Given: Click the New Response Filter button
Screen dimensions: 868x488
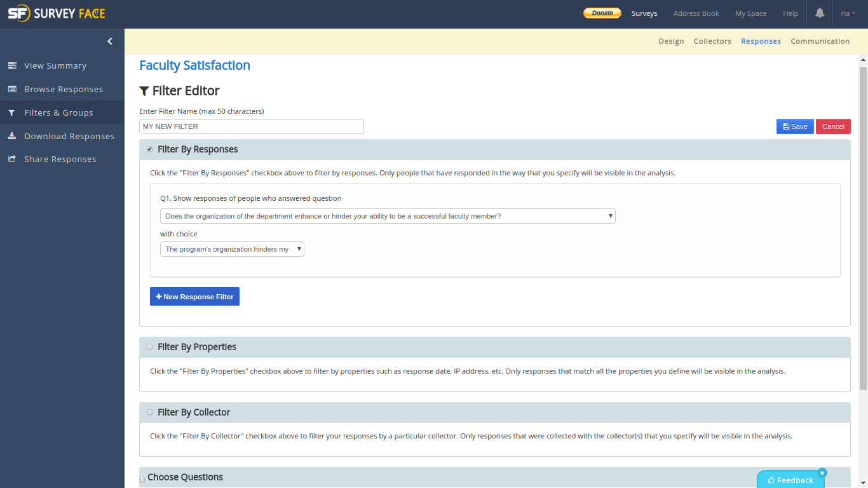Looking at the screenshot, I should (x=194, y=297).
